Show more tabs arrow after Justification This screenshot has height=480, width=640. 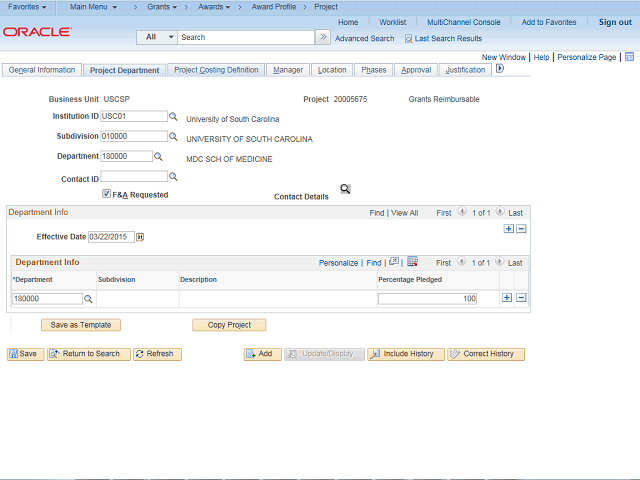tap(500, 69)
